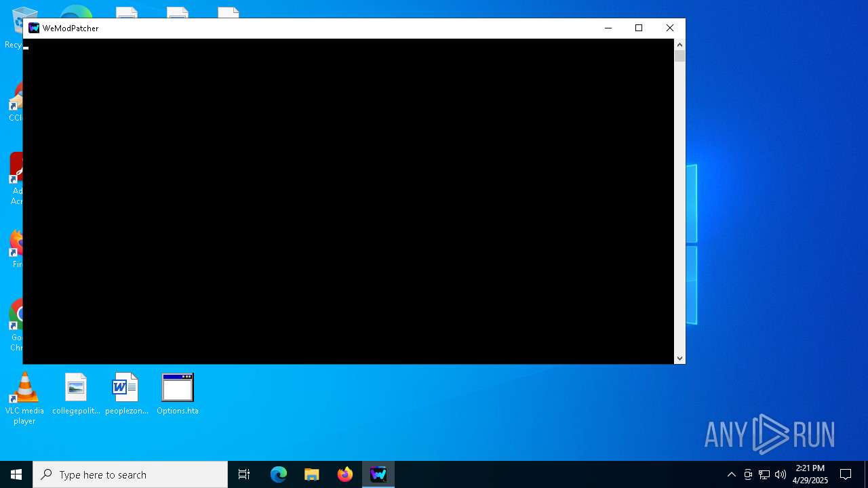868x488 pixels.
Task: Open the notification center icon
Action: pos(846,474)
